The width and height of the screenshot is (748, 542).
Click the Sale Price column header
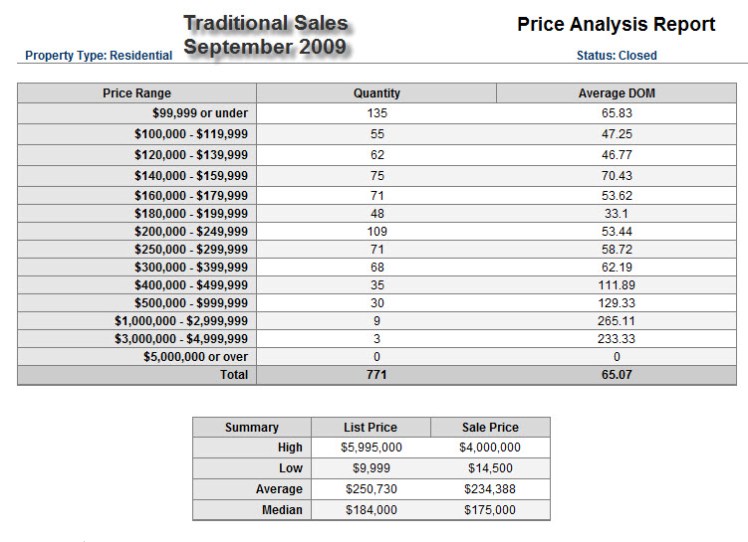[x=489, y=427]
